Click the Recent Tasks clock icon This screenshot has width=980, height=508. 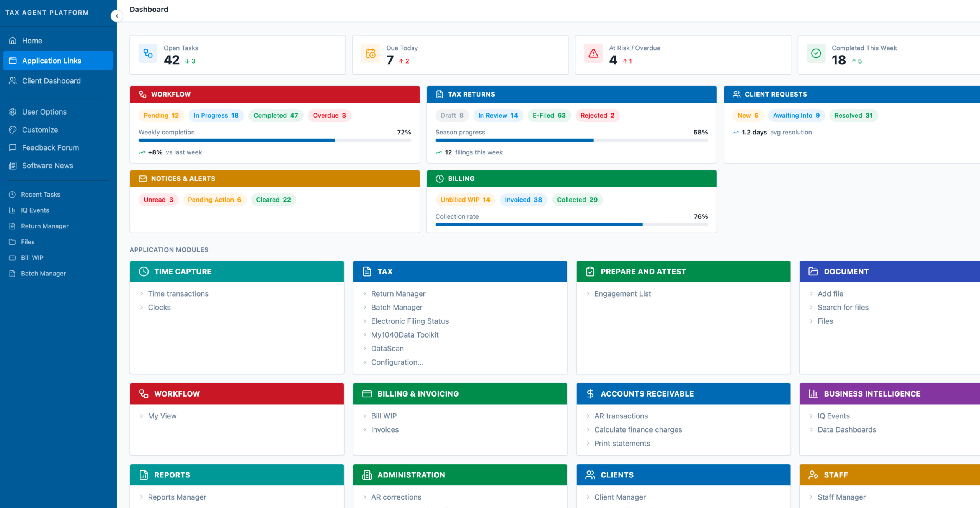(12, 194)
